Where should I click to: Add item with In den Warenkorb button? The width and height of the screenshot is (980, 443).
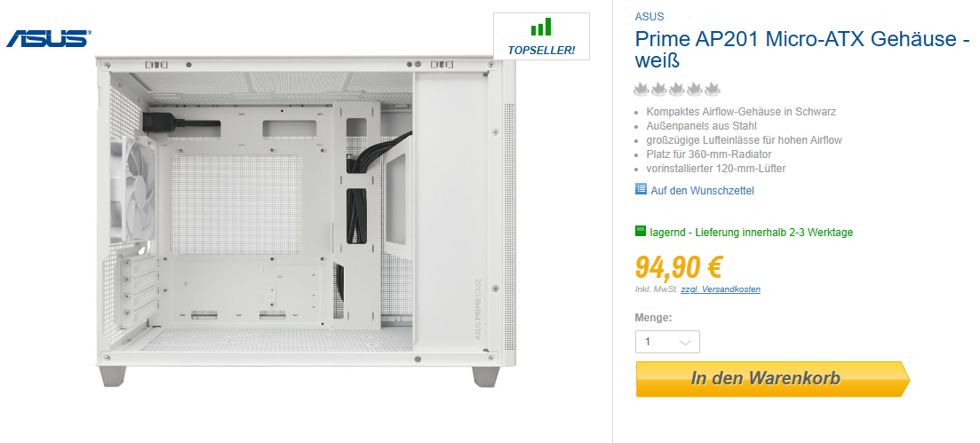tap(772, 379)
